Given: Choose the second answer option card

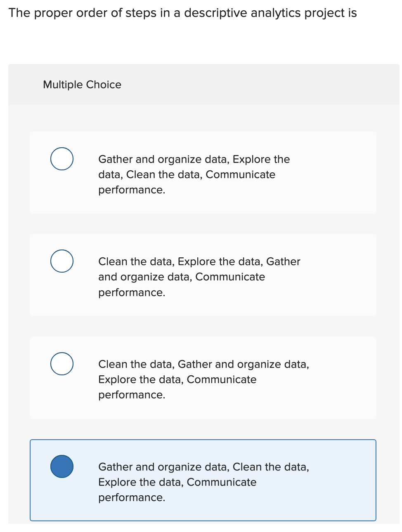Looking at the screenshot, I should (x=202, y=275).
